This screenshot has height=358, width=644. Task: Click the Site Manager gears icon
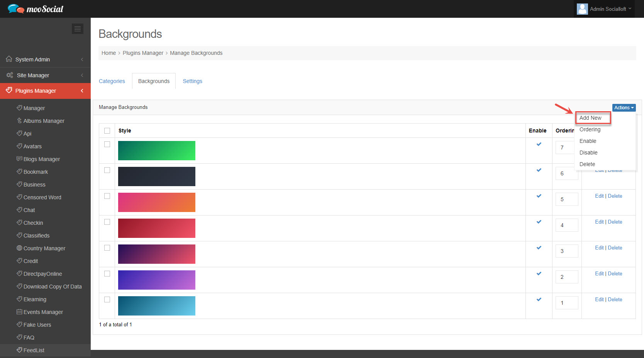click(10, 75)
